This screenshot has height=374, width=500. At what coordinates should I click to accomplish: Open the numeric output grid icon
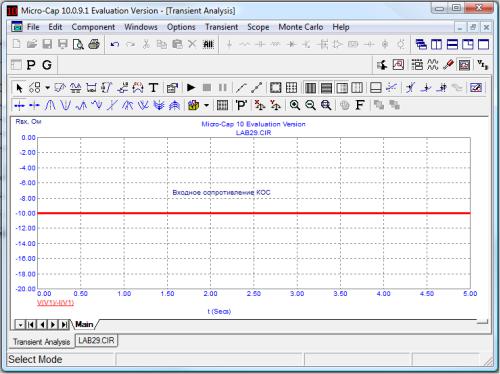point(222,105)
